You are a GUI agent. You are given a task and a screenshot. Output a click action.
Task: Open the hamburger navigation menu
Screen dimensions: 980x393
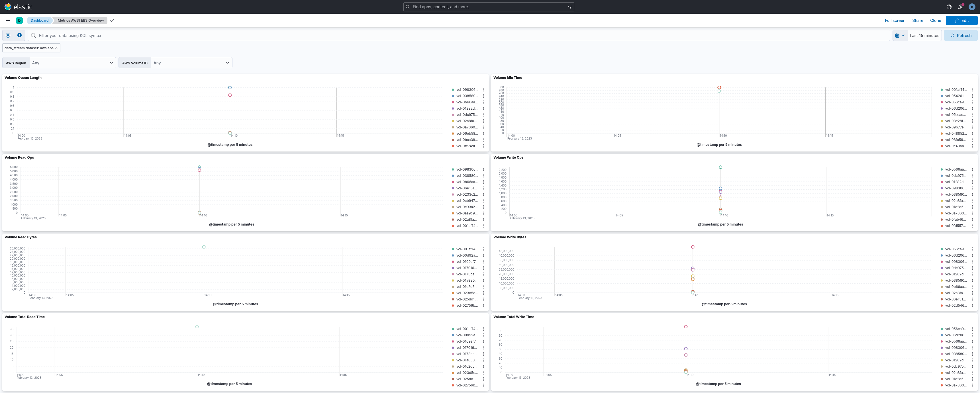point(8,21)
